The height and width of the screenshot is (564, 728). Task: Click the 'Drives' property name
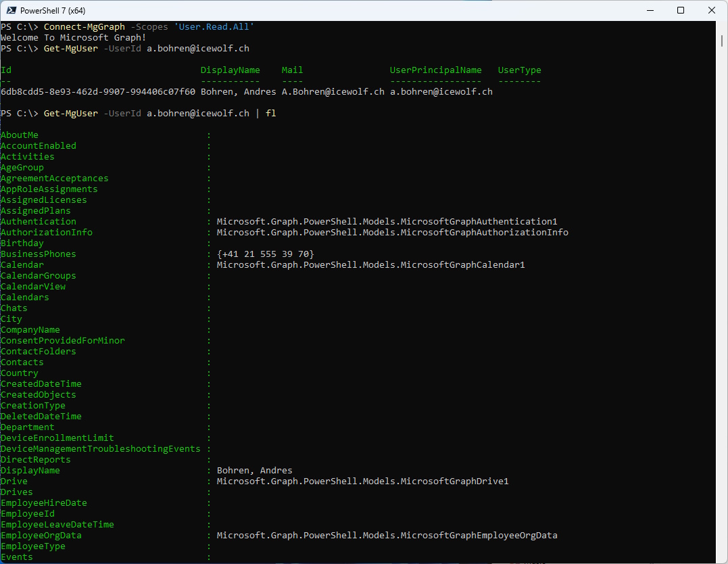point(17,492)
